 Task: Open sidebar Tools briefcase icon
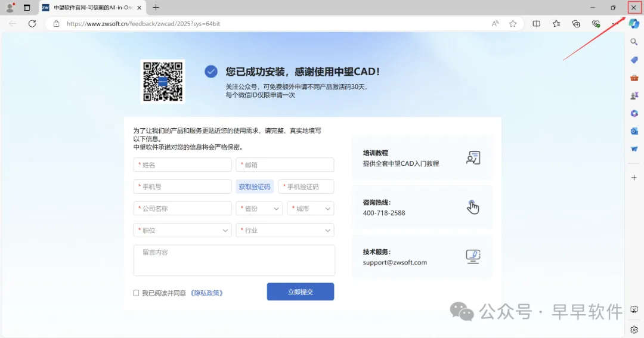click(634, 77)
